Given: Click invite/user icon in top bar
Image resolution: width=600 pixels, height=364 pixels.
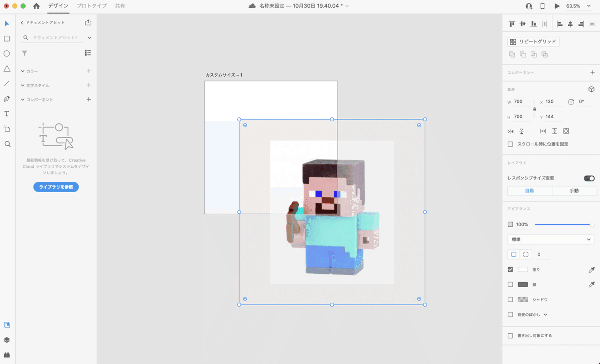Looking at the screenshot, I should coord(529,6).
